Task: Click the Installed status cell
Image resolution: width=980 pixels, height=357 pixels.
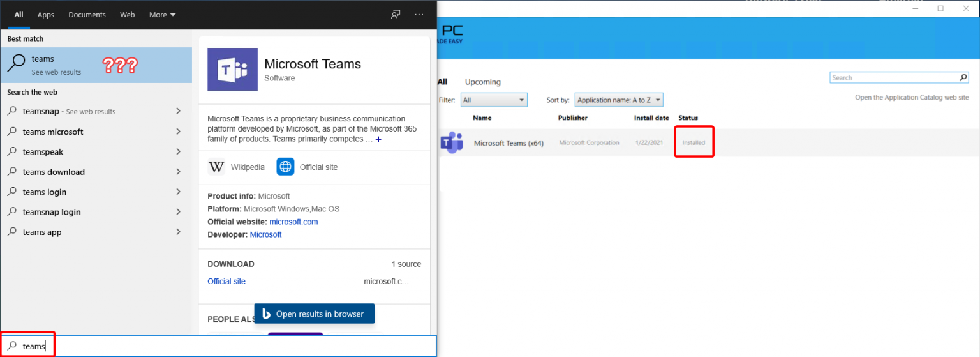Action: pyautogui.click(x=694, y=142)
